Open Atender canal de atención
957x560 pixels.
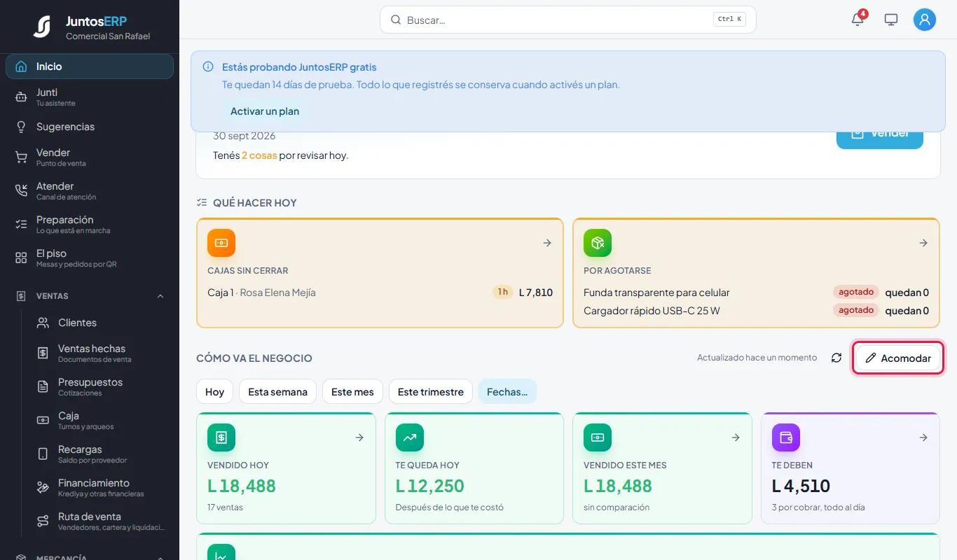point(90,191)
